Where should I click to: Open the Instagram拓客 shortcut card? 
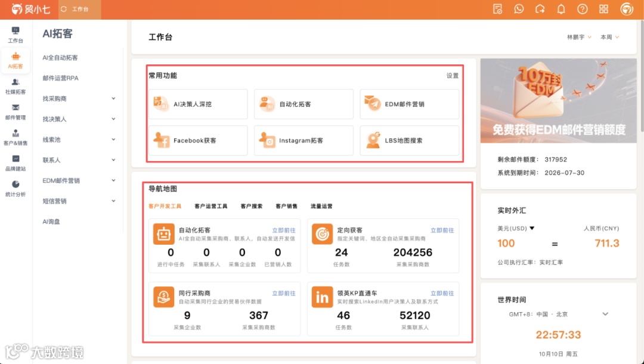pyautogui.click(x=304, y=140)
